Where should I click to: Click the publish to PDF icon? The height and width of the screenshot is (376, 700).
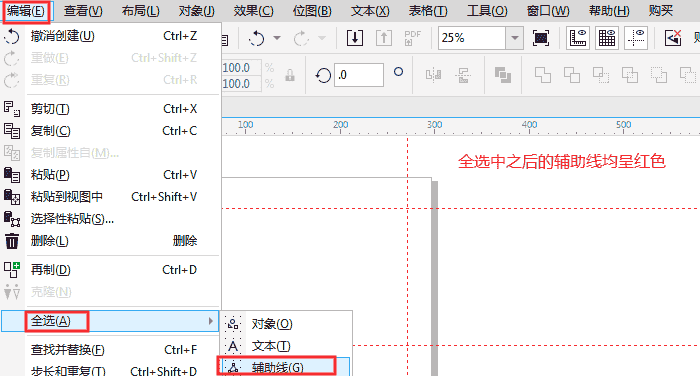[412, 38]
